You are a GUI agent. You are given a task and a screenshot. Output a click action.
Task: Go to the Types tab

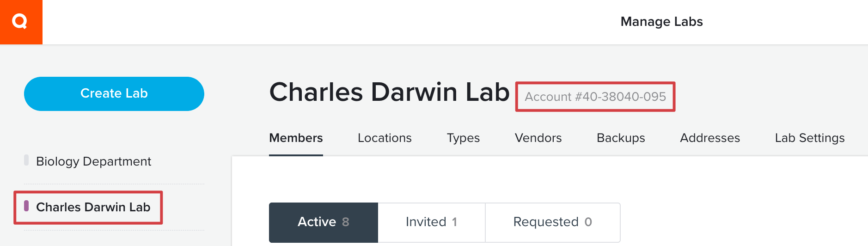click(463, 138)
